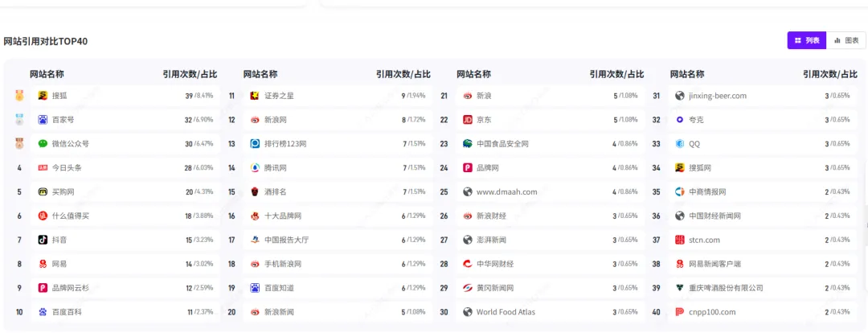Click the 搜狐 site icon in row one
868x333 pixels.
coord(43,96)
